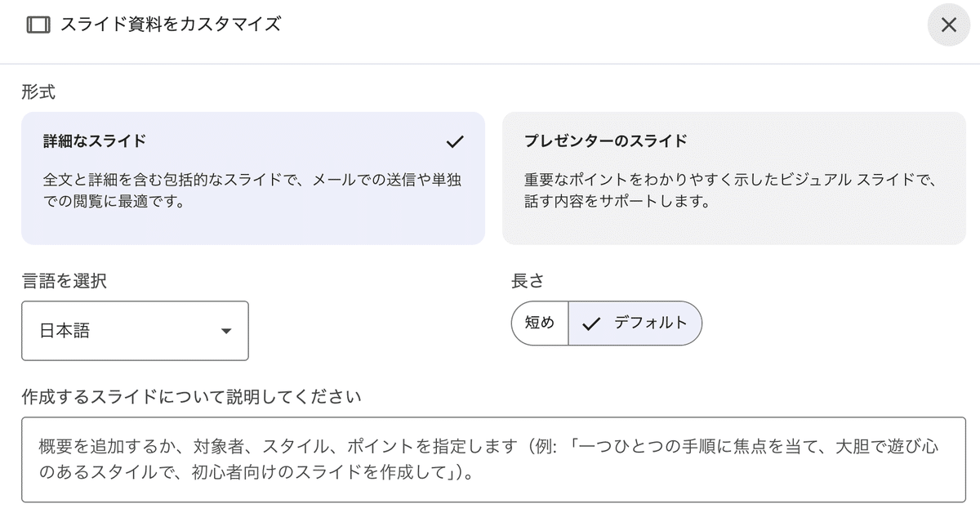Click the 作成するスライドについて説明してください label

click(x=191, y=397)
